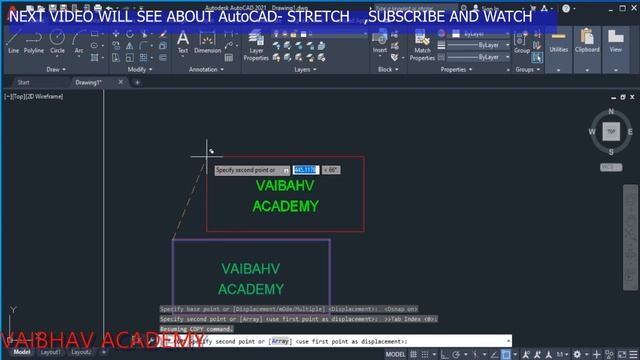The width and height of the screenshot is (640, 360).
Task: Expand the Groups panel
Action: tap(527, 69)
